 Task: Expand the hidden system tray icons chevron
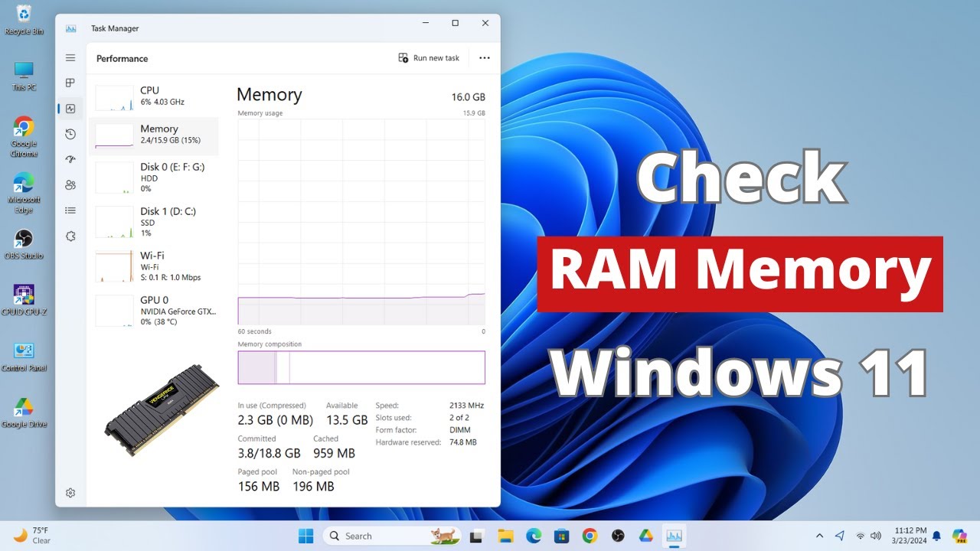tap(819, 536)
